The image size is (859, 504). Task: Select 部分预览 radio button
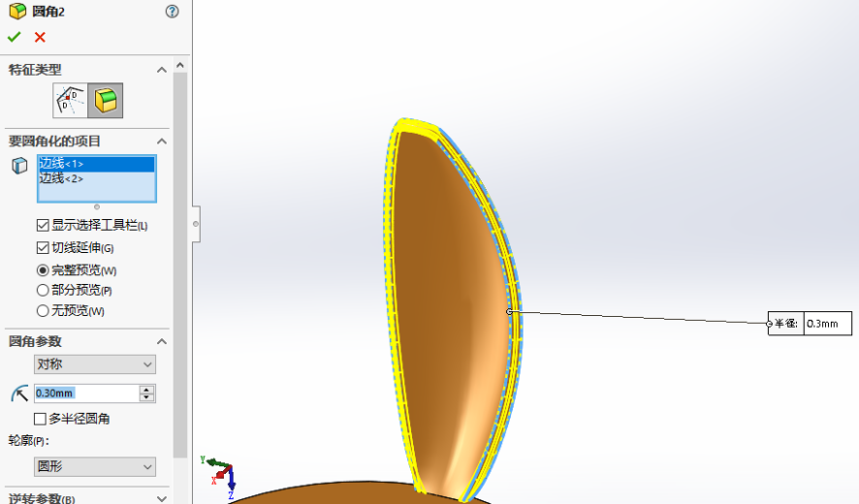43,290
